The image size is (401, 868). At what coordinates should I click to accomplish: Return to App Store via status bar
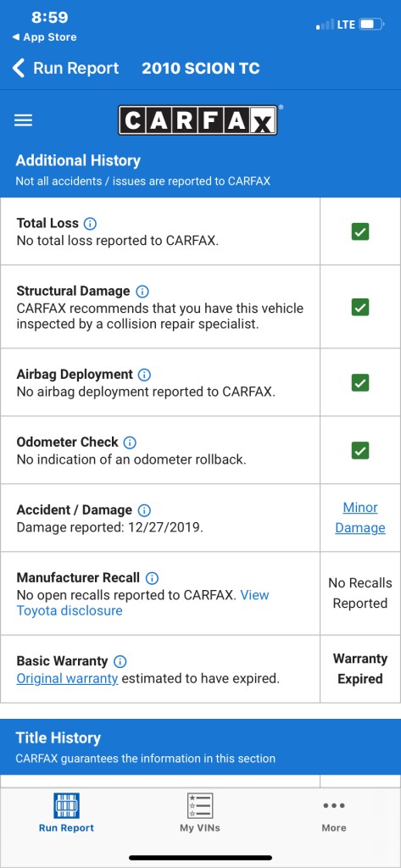pyautogui.click(x=44, y=37)
